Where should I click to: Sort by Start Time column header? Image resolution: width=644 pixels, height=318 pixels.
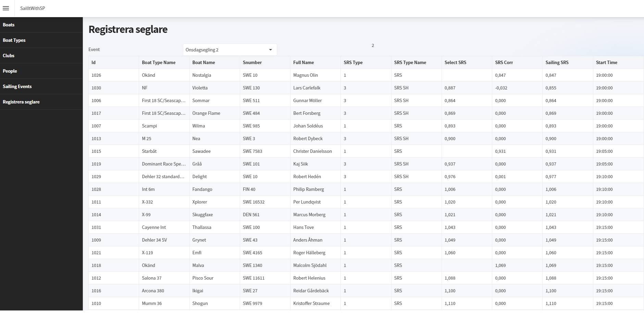618,62
